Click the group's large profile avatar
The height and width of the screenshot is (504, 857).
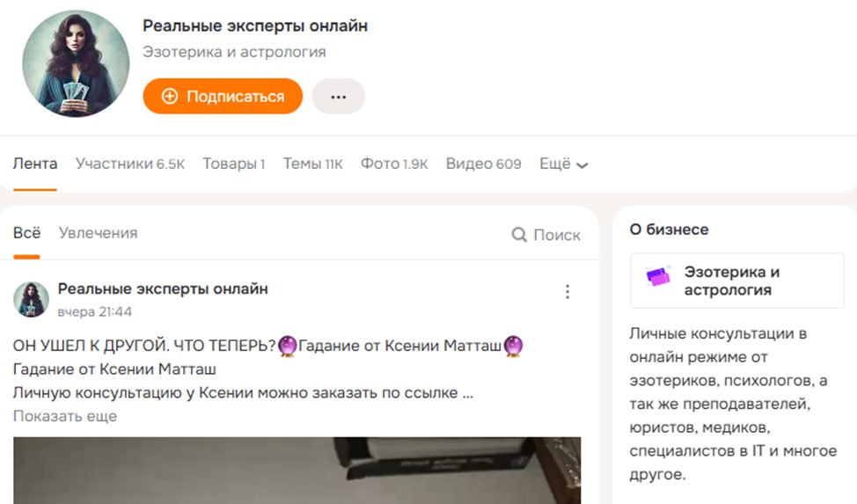[x=75, y=64]
